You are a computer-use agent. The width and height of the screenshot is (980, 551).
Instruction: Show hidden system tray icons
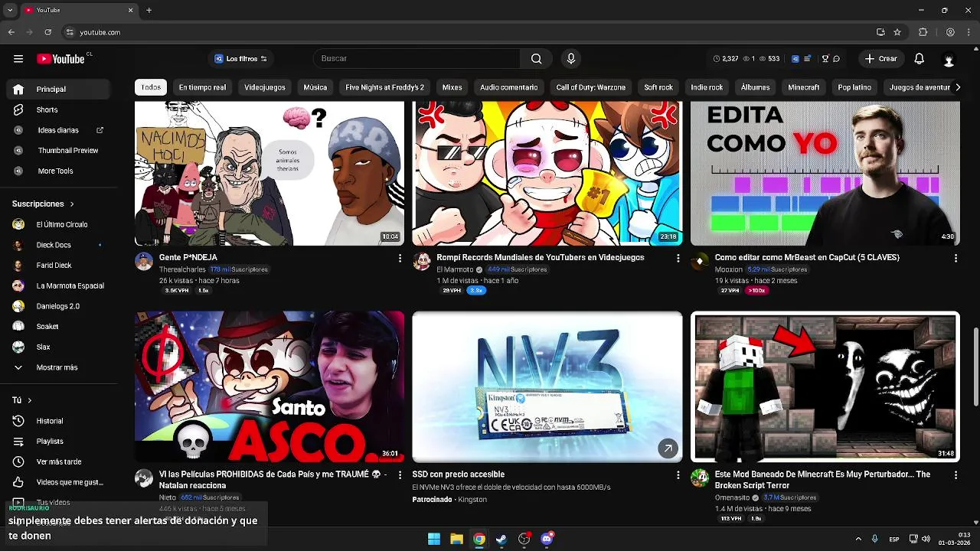[858, 539]
